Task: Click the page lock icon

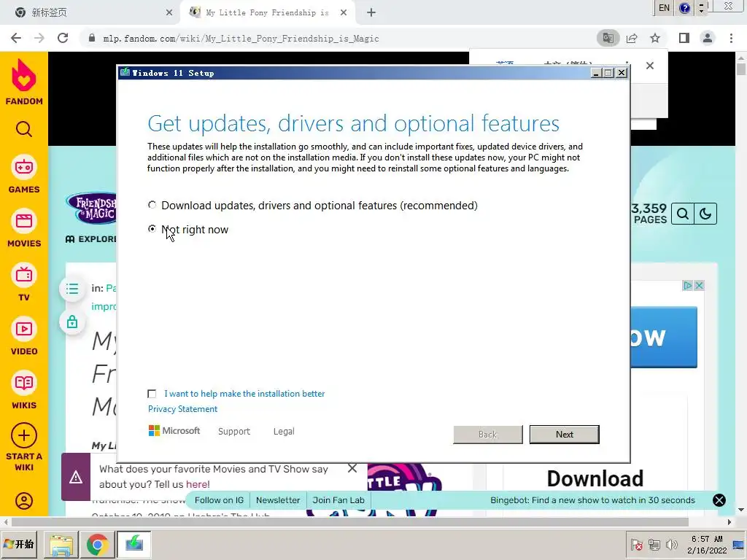Action: 72,322
